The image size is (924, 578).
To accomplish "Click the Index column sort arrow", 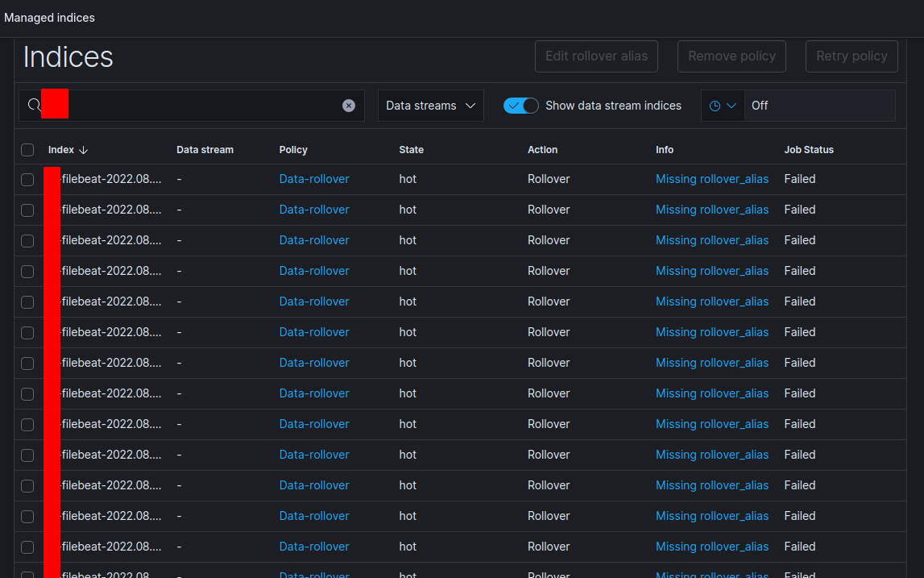I will (83, 150).
